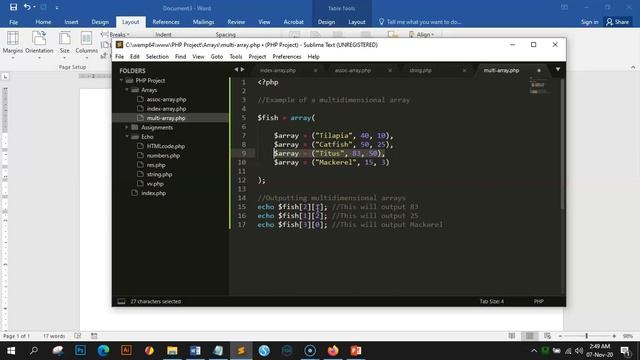Close the index-array.php editor tab

[316, 70]
